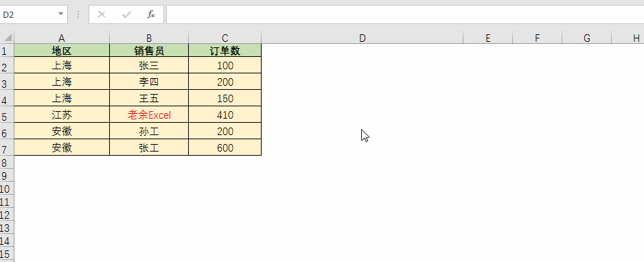Select 孙工's order count 200

pyautogui.click(x=225, y=131)
